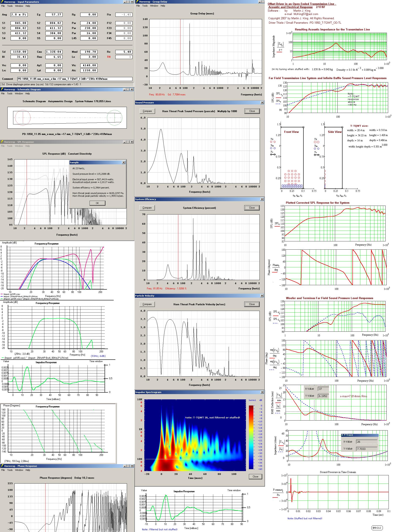Image resolution: width=393 pixels, height=532 pixels.
Task: Open Tools menu in Input Parameters window
Action: click(10, 6)
